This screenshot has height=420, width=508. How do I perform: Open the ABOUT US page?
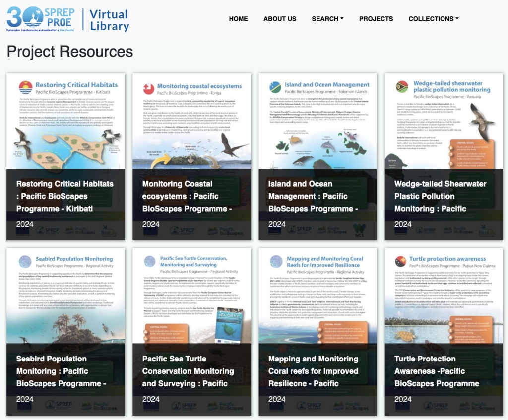[x=279, y=19]
